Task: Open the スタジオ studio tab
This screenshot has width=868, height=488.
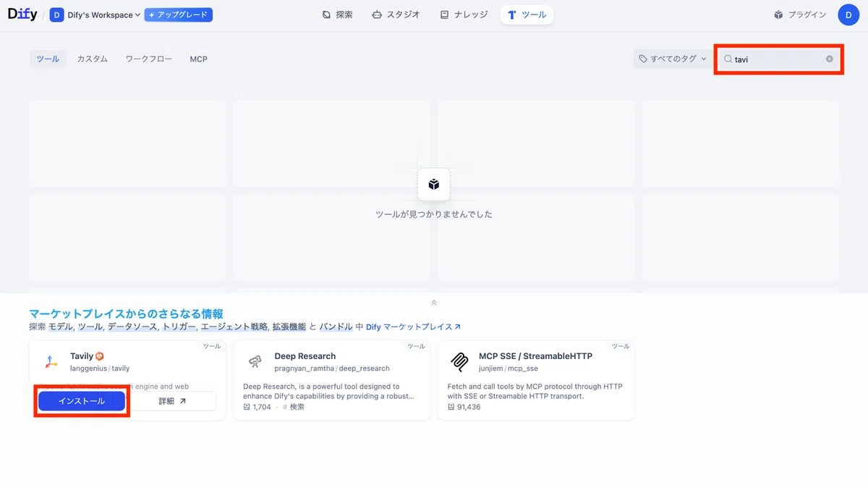Action: point(396,14)
